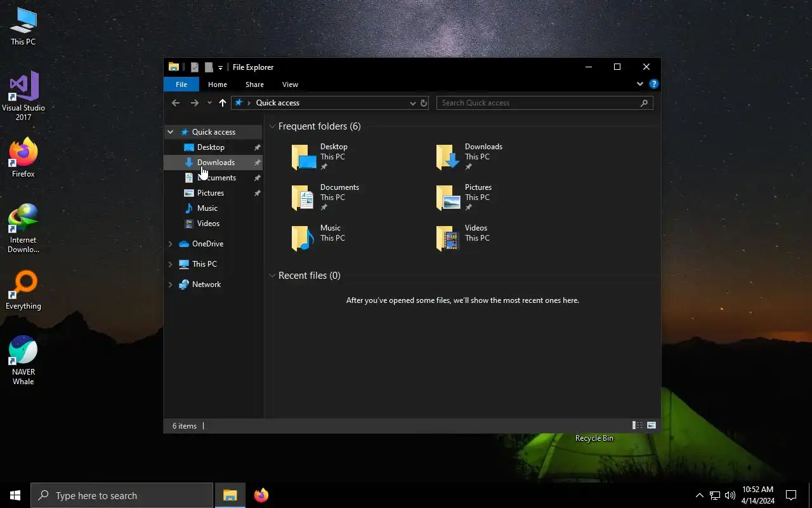Viewport: 812px width, 508px height.
Task: Open the recent locations dropdown
Action: tap(209, 103)
